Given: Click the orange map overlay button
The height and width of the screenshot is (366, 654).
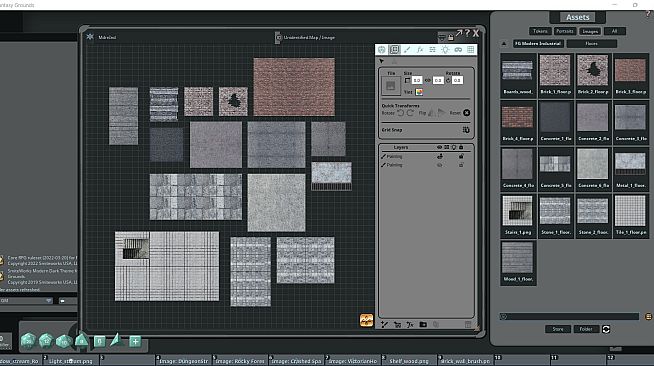Looking at the screenshot, I should [x=366, y=320].
